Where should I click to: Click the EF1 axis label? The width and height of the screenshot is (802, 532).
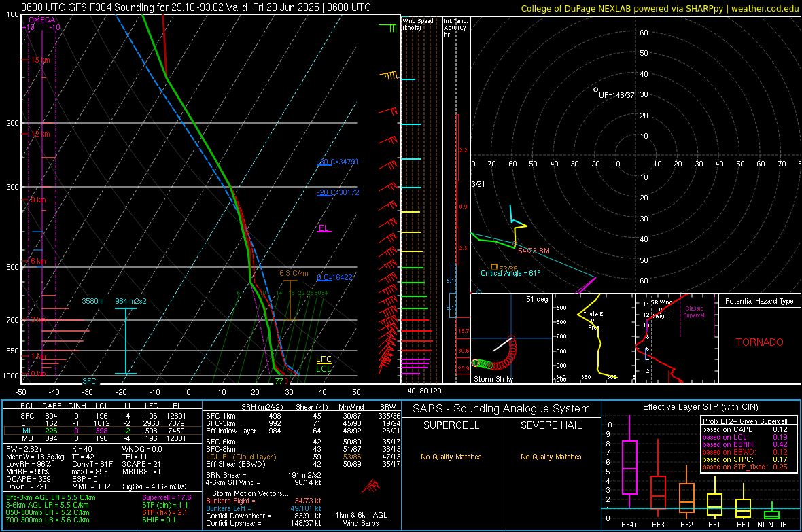714,525
